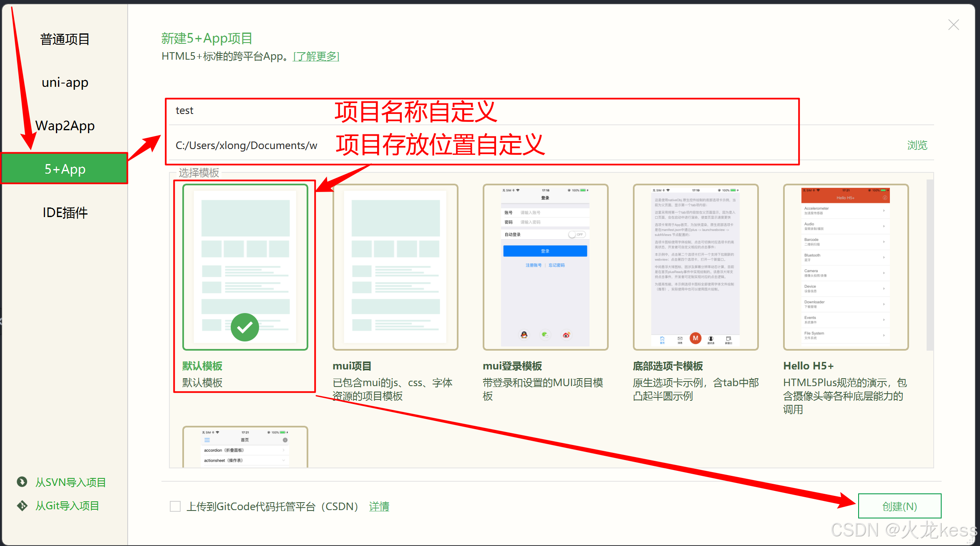
Task: Select the IDE插件 tab
Action: pyautogui.click(x=65, y=212)
